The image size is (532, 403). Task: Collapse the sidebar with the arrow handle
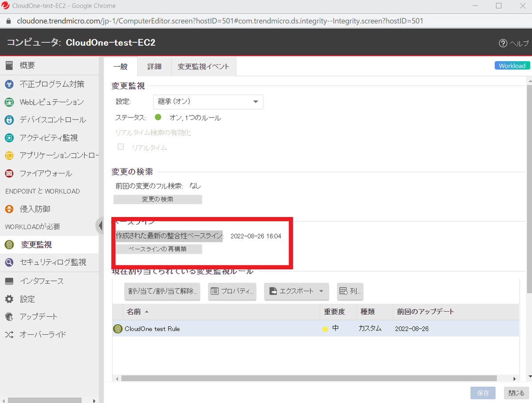pyautogui.click(x=100, y=225)
